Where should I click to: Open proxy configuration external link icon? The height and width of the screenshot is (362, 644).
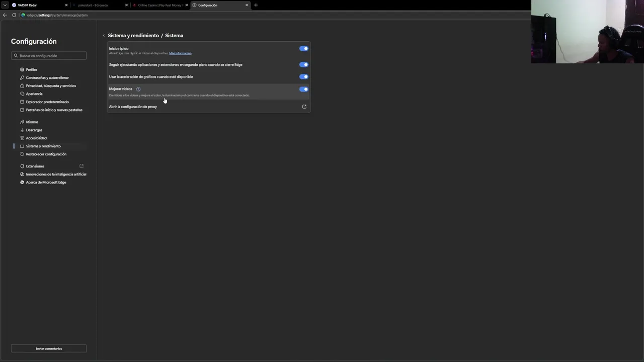point(304,107)
